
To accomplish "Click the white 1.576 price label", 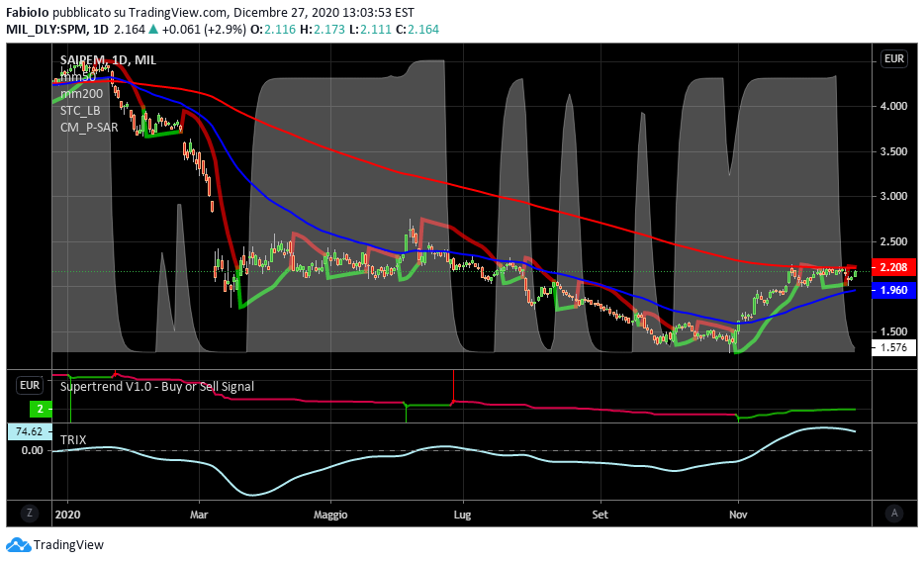I will coord(892,347).
